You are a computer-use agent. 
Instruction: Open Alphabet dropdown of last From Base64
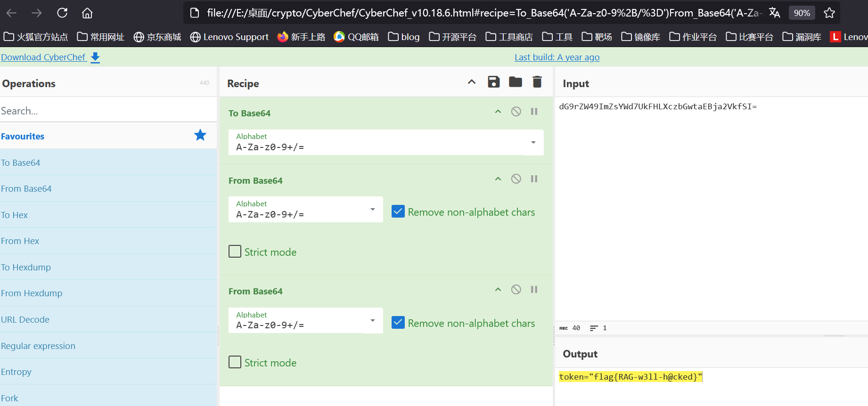(x=372, y=320)
